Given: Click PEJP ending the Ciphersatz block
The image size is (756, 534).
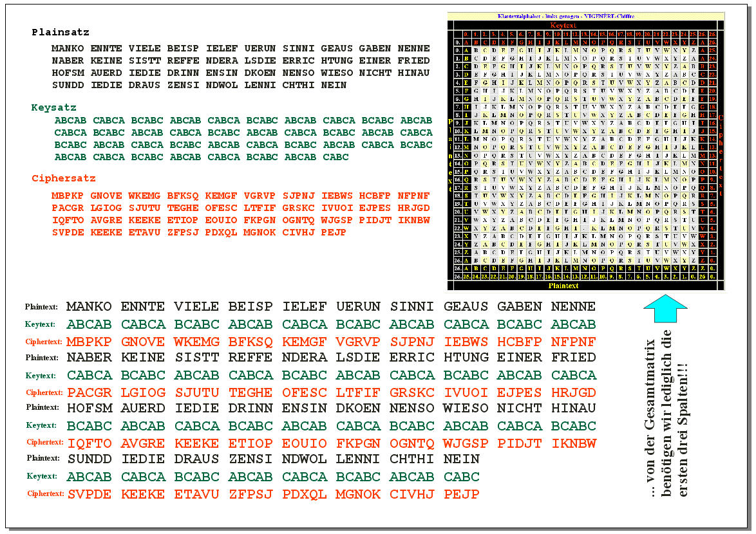Looking at the screenshot, I should point(334,232).
